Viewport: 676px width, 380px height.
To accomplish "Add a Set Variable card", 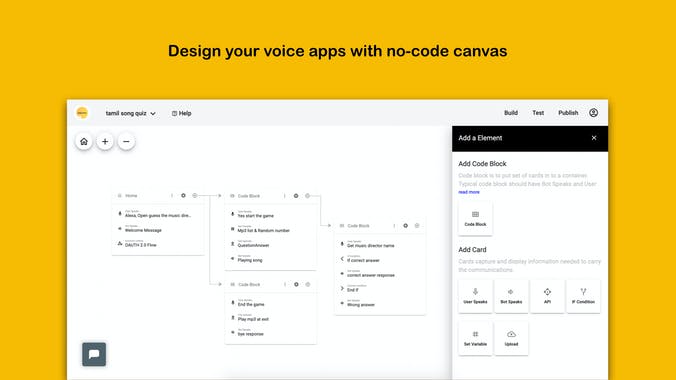I will point(475,338).
